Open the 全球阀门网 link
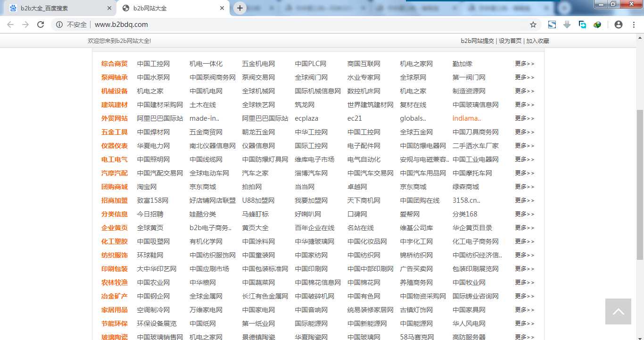This screenshot has height=340, width=644. 311,77
